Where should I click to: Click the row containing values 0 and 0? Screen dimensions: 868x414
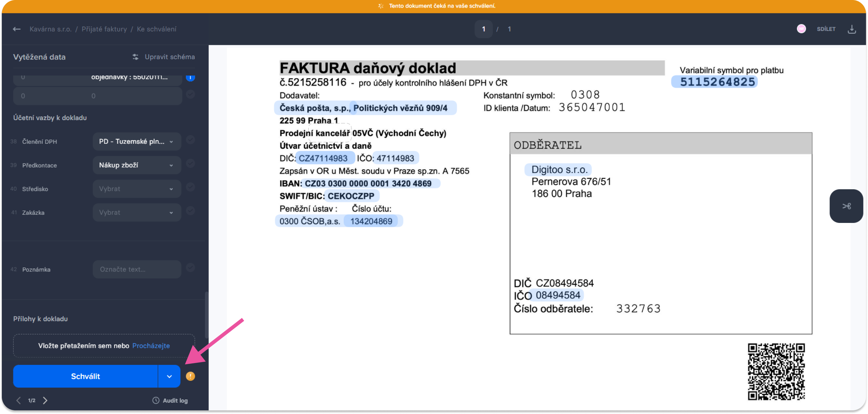tap(98, 96)
